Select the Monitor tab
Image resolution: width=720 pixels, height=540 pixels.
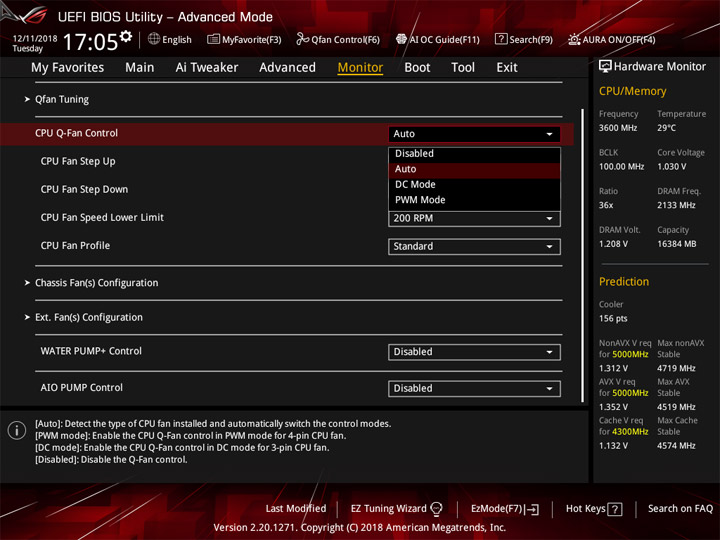click(x=360, y=68)
